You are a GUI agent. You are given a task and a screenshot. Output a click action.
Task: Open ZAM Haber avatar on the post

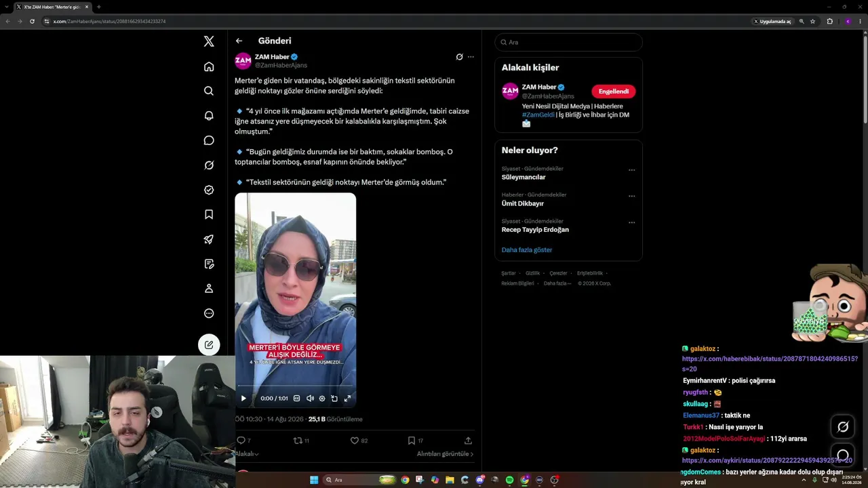click(x=243, y=61)
